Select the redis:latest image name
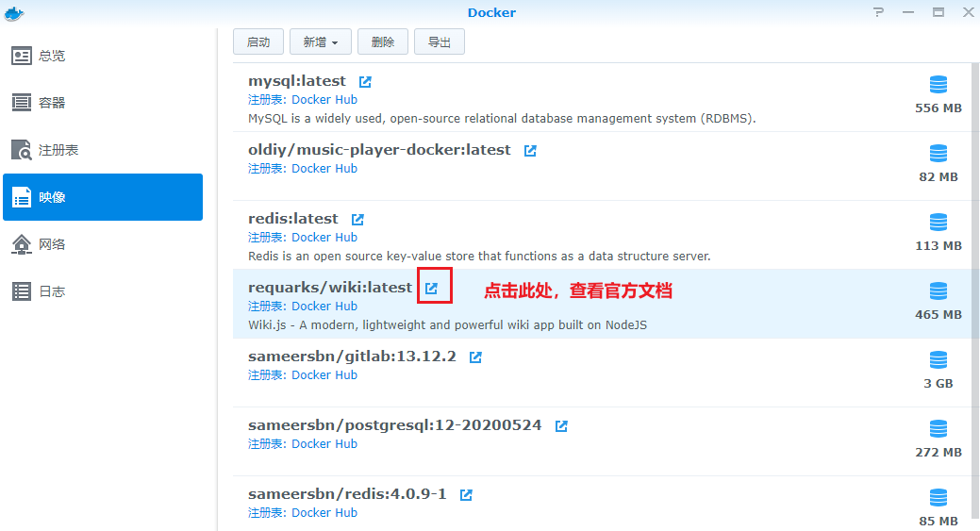This screenshot has width=980, height=531. [293, 219]
